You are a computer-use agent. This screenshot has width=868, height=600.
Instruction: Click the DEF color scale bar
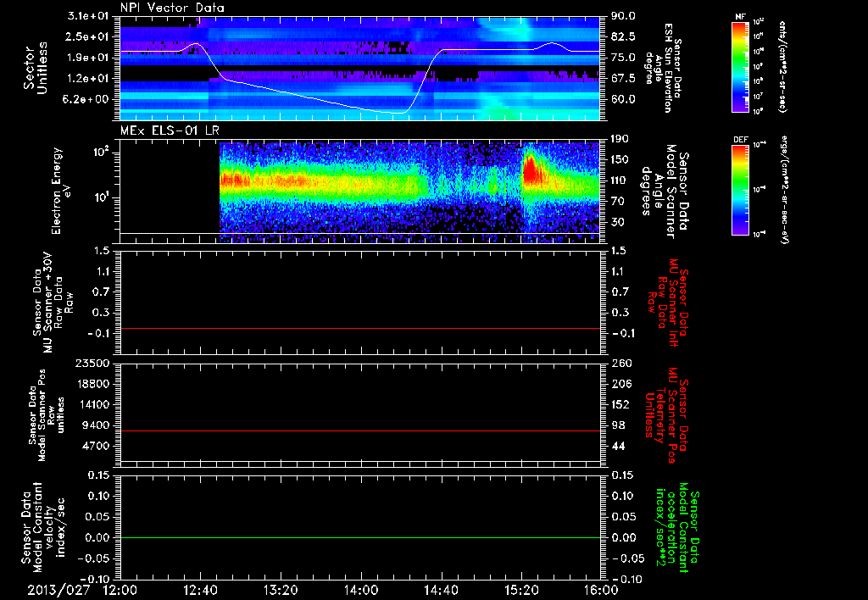(738, 189)
